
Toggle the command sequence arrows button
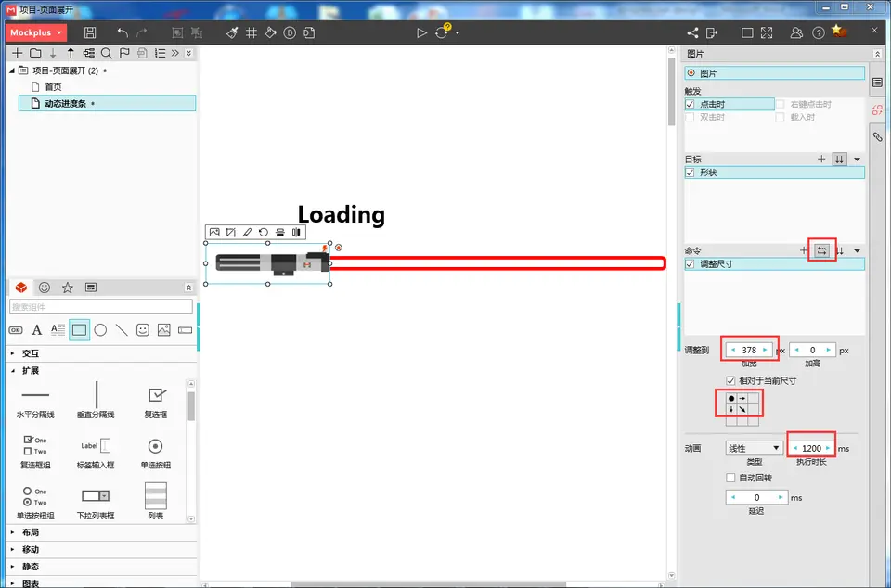point(821,250)
